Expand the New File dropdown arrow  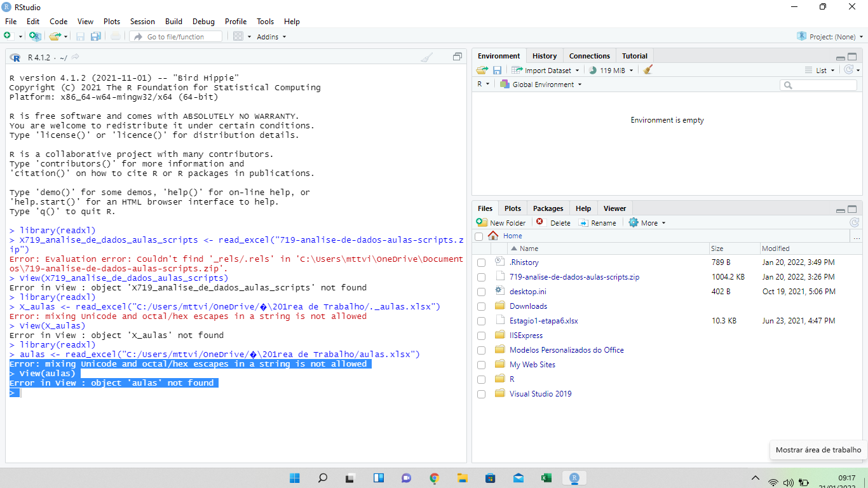click(x=20, y=37)
